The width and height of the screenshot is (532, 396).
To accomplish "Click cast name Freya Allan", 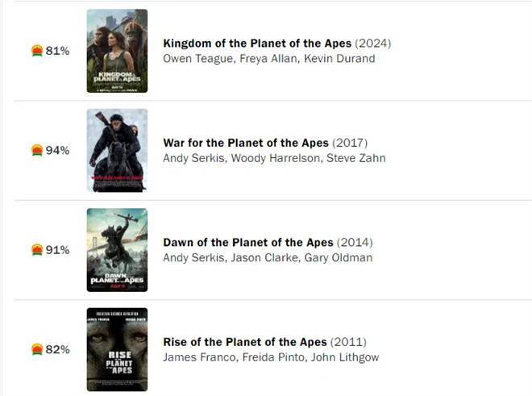I will tap(268, 59).
